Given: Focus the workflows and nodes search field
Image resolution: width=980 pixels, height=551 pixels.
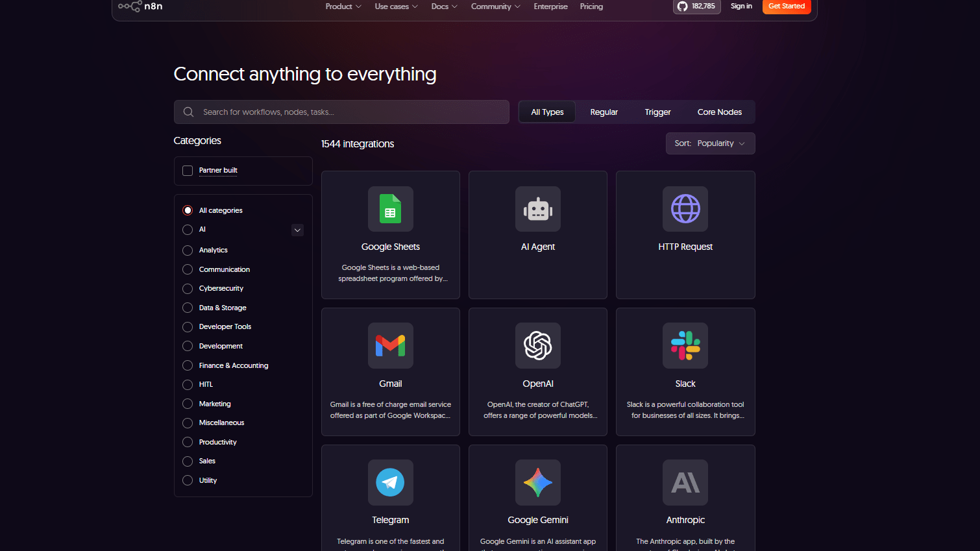Looking at the screenshot, I should (341, 112).
